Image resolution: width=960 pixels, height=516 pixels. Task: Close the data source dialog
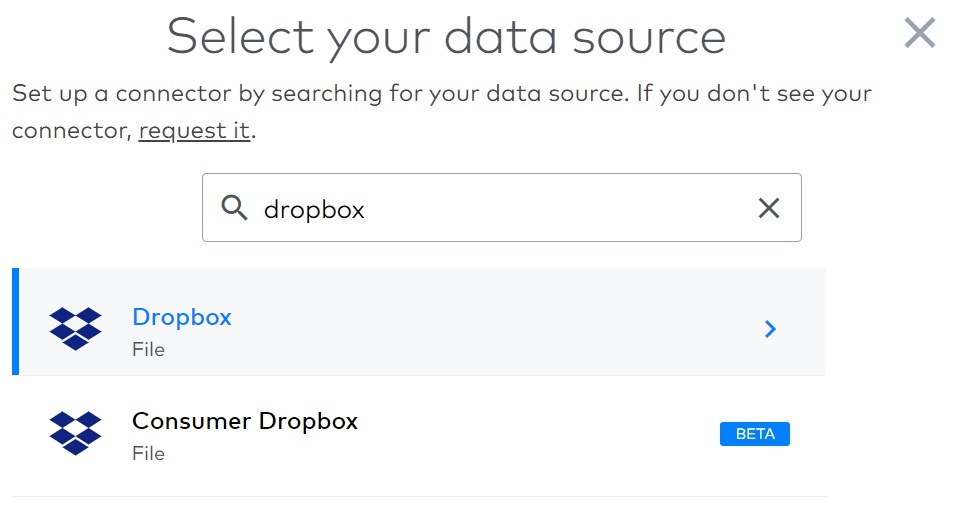click(x=920, y=33)
